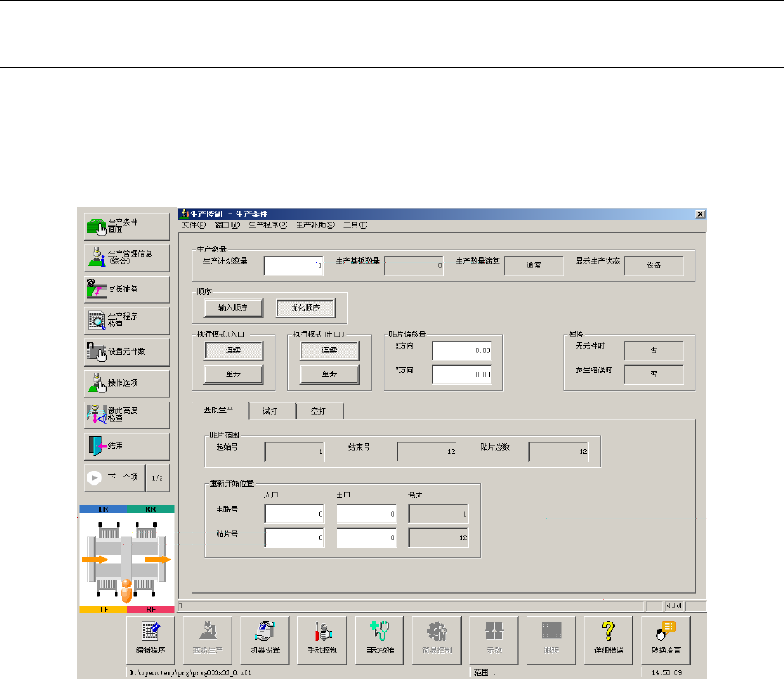Open 编辑程序 in the bottom toolbar
The width and height of the screenshot is (784, 679).
[x=151, y=640]
